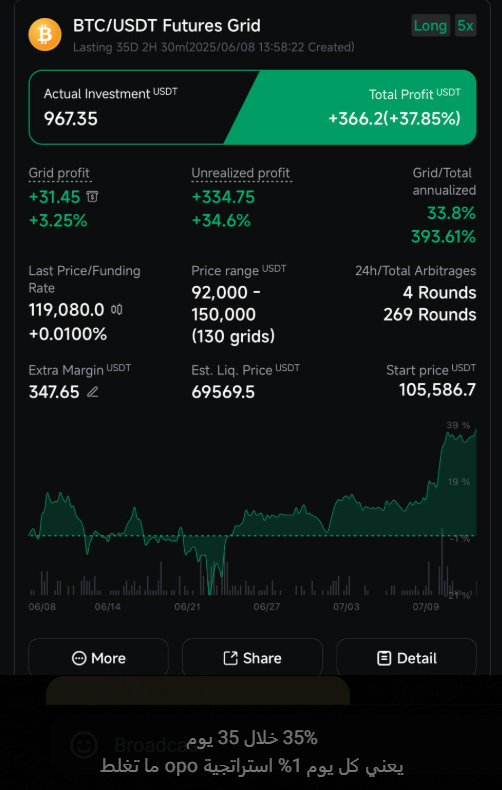Click the Long position badge
The image size is (502, 790).
(430, 26)
